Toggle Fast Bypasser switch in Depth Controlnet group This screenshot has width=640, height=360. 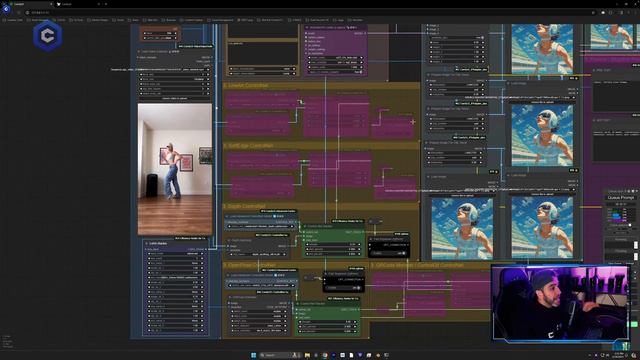(389, 253)
